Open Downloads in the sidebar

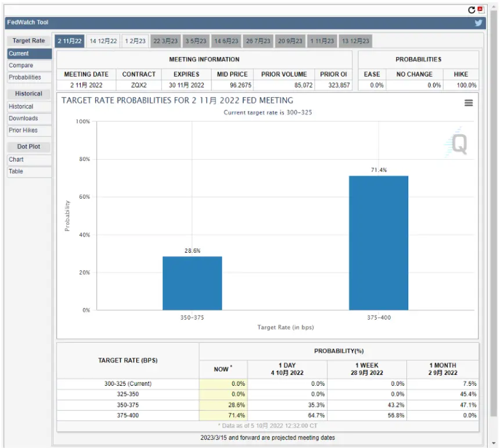tap(30, 119)
